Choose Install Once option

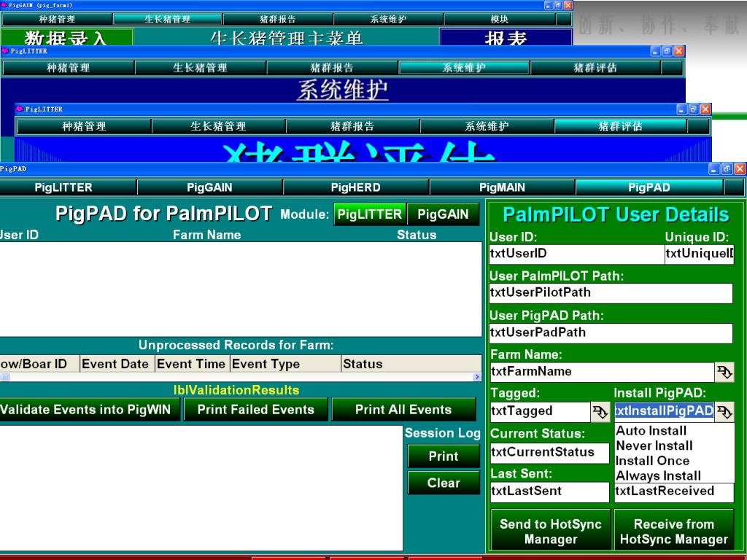(x=652, y=461)
